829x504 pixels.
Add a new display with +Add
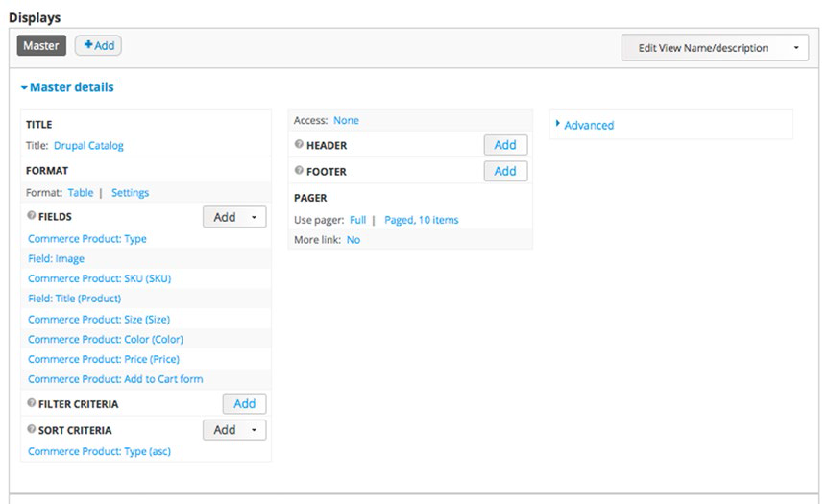tap(98, 45)
